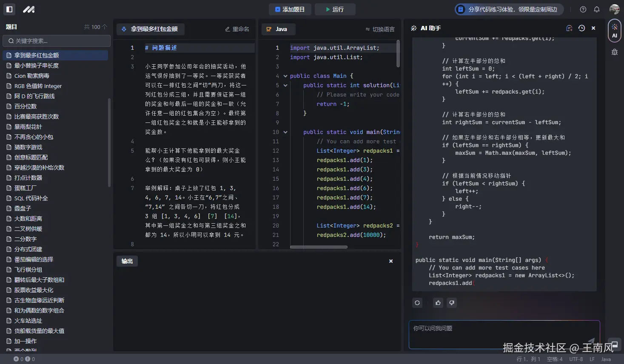Open the AI chat history clock icon
The image size is (624, 364).
(x=581, y=28)
